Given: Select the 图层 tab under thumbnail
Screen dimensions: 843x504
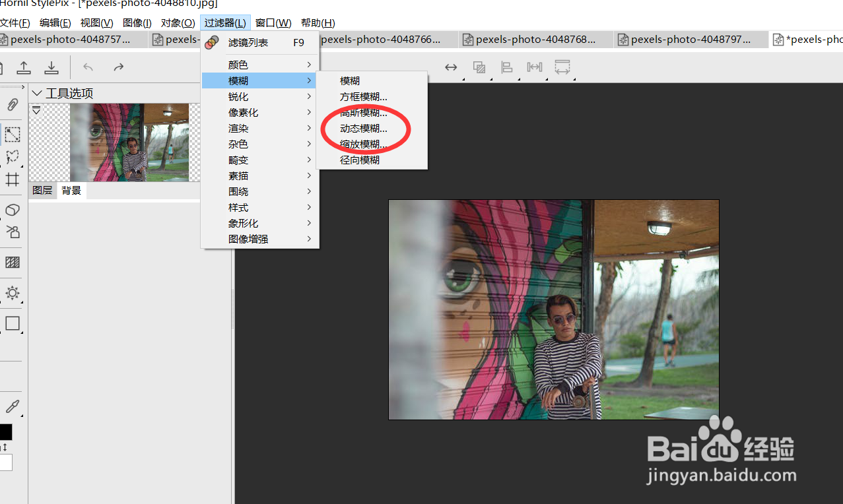Looking at the screenshot, I should [42, 190].
